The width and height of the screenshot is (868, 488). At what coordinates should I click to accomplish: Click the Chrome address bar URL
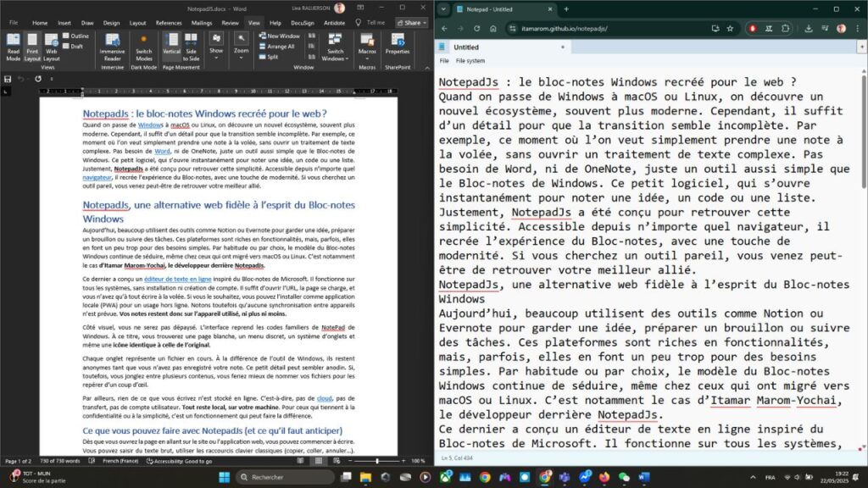coord(564,29)
